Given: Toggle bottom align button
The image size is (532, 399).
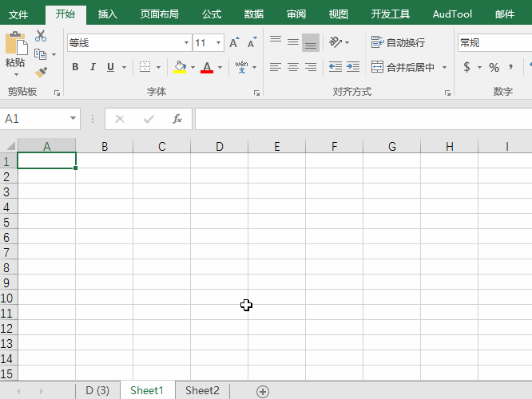Looking at the screenshot, I should click(311, 42).
